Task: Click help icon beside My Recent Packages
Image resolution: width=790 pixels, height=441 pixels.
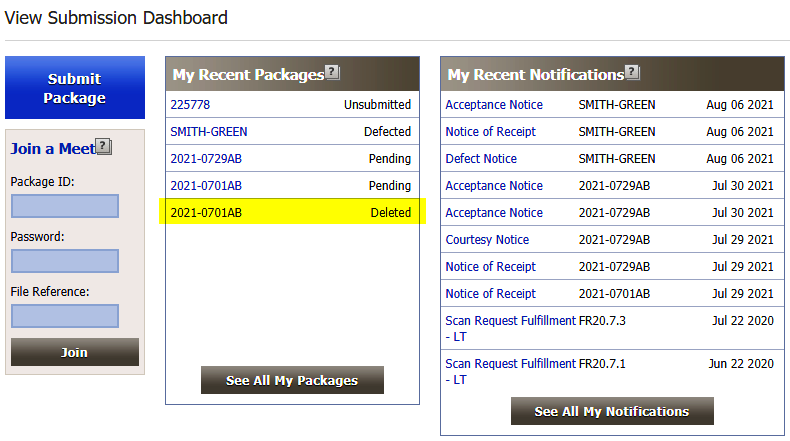Action: click(x=333, y=73)
